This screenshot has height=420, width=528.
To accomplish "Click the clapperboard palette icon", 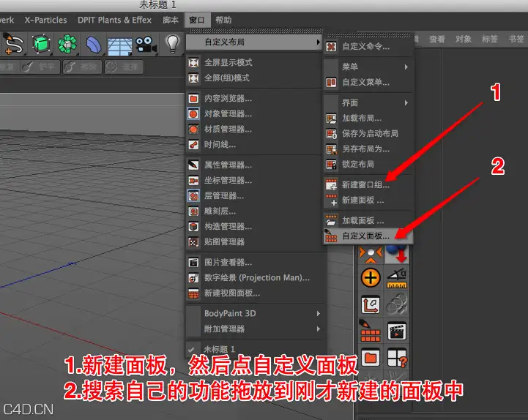I will click(397, 331).
